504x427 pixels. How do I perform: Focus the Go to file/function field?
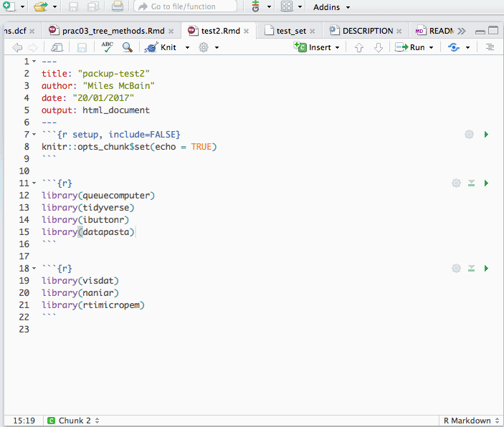coord(185,6)
